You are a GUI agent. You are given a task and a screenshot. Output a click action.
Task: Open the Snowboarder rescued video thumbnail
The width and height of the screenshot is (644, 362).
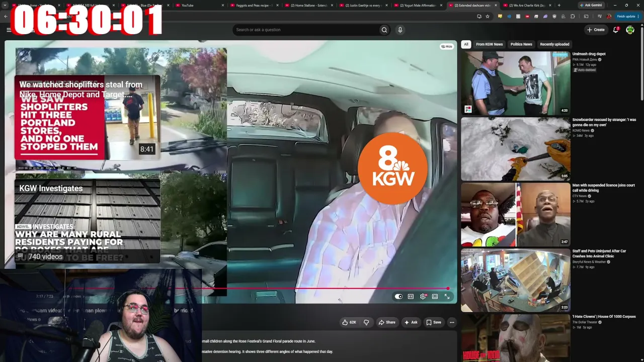coord(516,149)
